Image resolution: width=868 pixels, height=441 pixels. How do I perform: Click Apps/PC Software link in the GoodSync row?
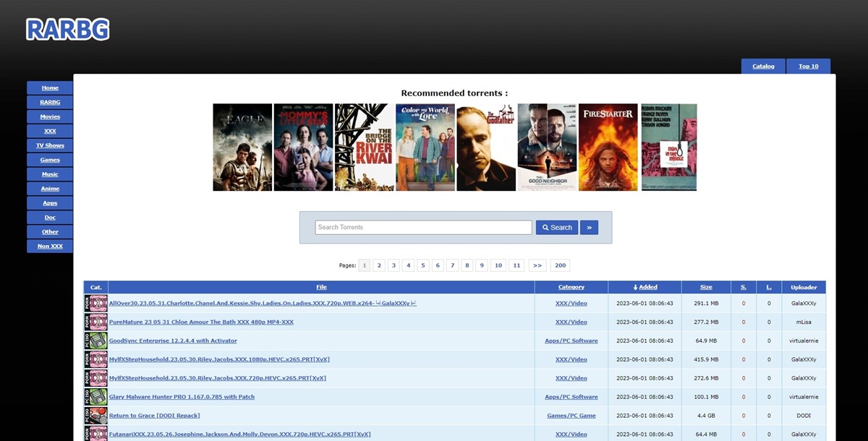coord(571,341)
